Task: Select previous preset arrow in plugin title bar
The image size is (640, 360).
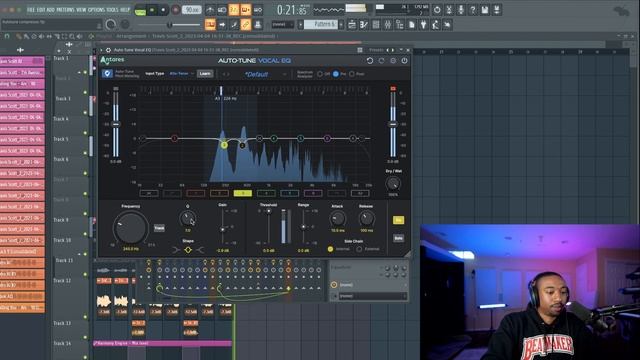Action: pyautogui.click(x=388, y=50)
